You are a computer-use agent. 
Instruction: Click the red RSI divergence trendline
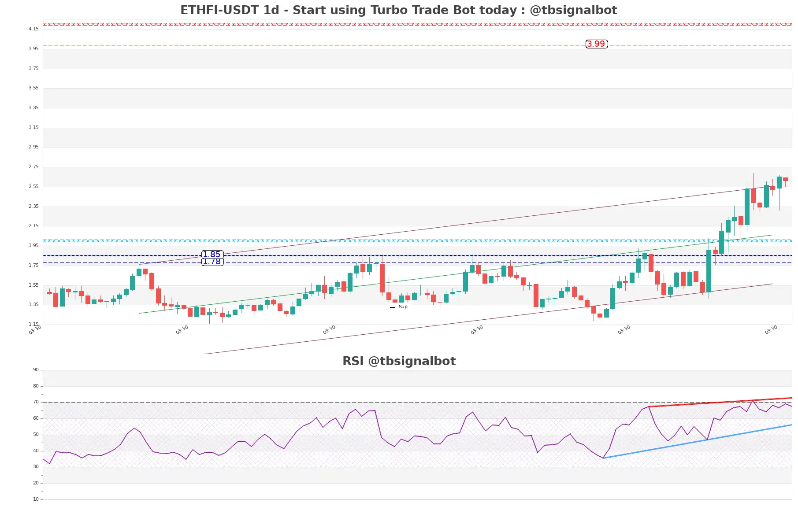[720, 402]
